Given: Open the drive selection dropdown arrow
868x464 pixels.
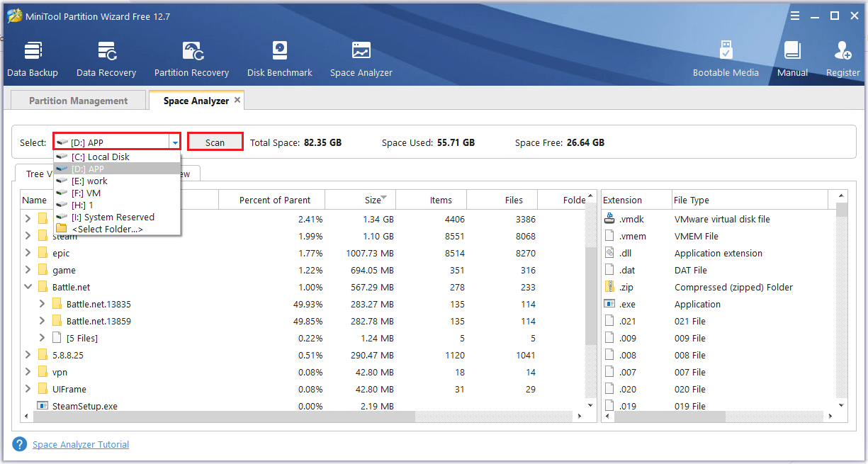Looking at the screenshot, I should [174, 142].
